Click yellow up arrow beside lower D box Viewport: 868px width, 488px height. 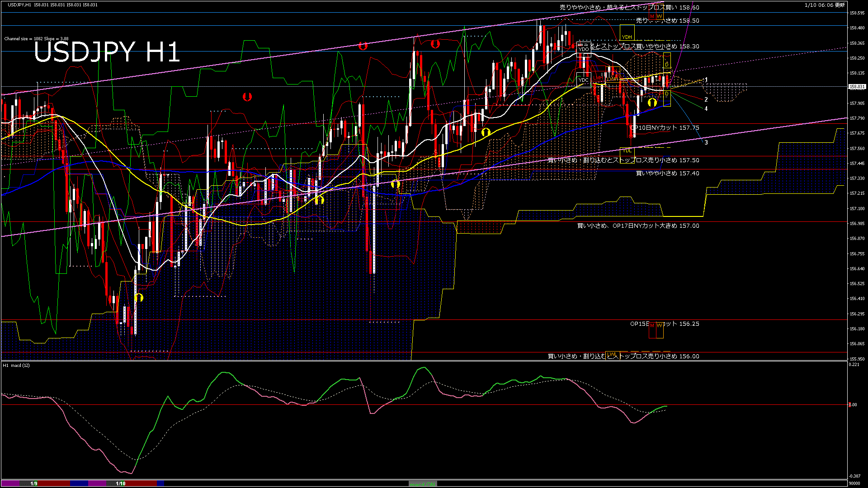coord(652,103)
